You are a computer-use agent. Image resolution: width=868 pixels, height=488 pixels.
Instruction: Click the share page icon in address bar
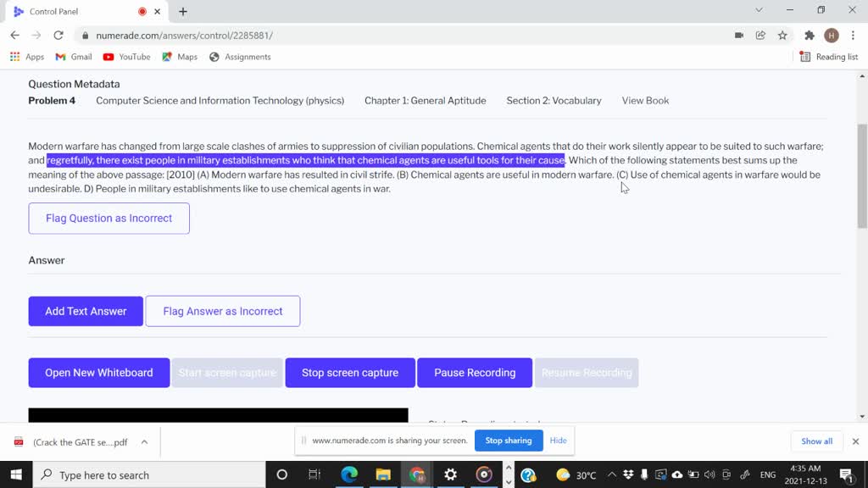click(x=760, y=36)
